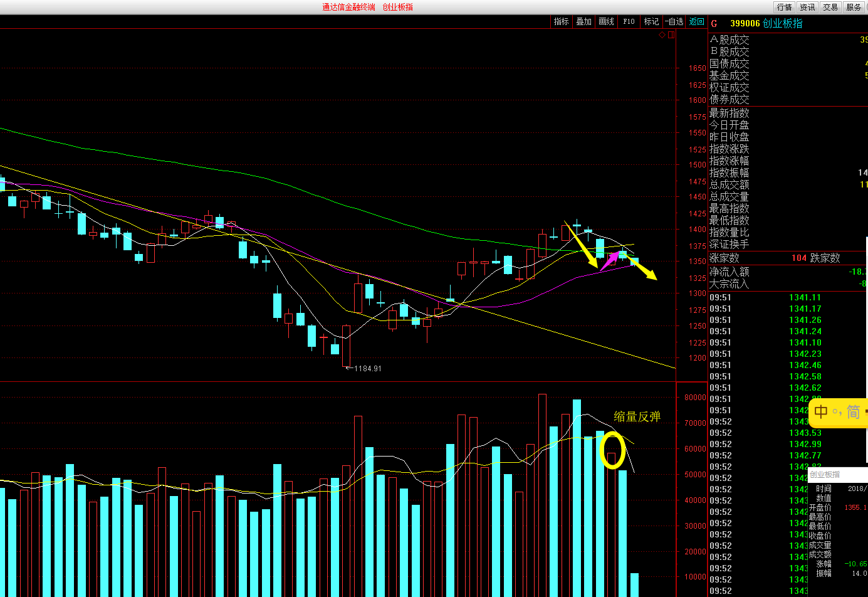Open the 交易 menu in title bar

coord(830,7)
